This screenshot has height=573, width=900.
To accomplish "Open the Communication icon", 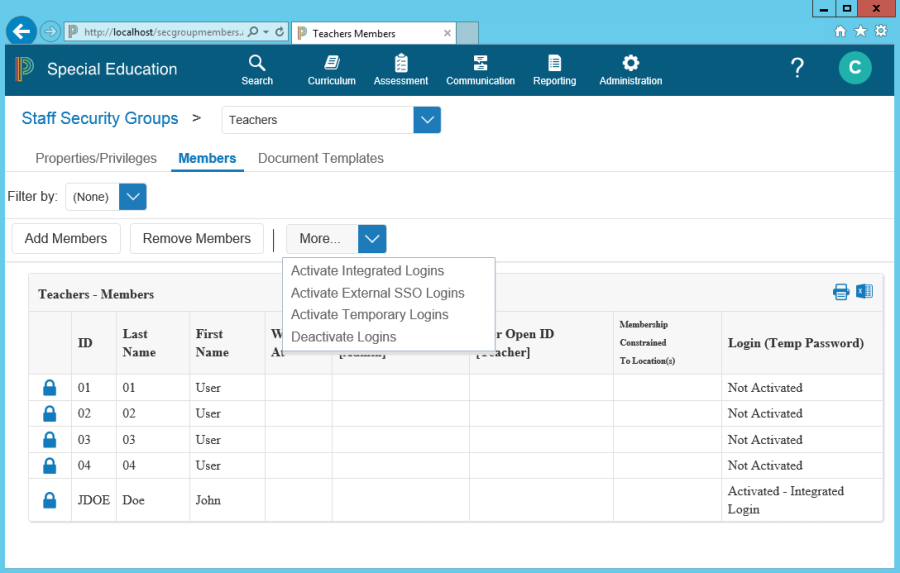I will coord(480,64).
